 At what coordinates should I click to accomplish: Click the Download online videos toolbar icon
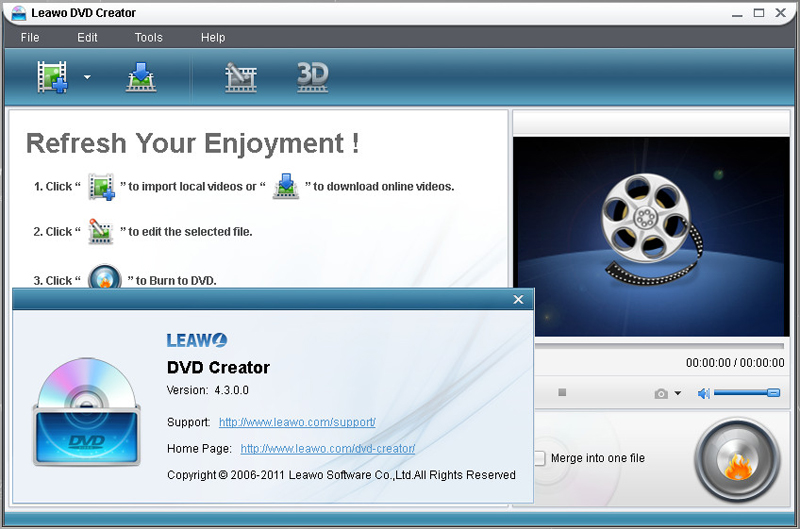(x=141, y=77)
